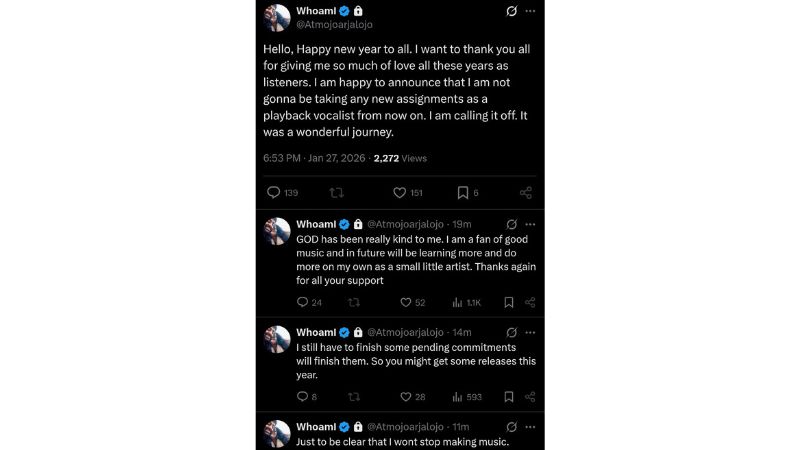The image size is (800, 450).
Task: View analytics of the reply with 1.1K views
Action: [457, 302]
